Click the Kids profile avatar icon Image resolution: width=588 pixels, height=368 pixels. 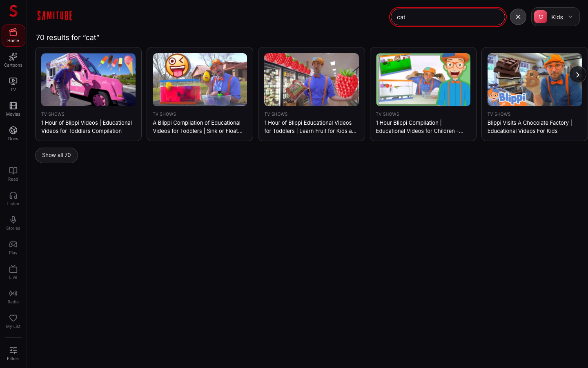click(x=541, y=17)
